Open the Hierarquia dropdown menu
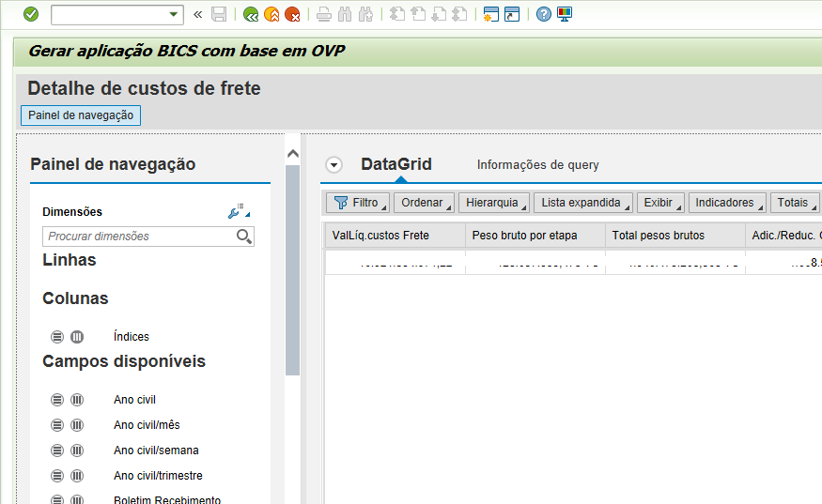The image size is (822, 504). (x=494, y=203)
